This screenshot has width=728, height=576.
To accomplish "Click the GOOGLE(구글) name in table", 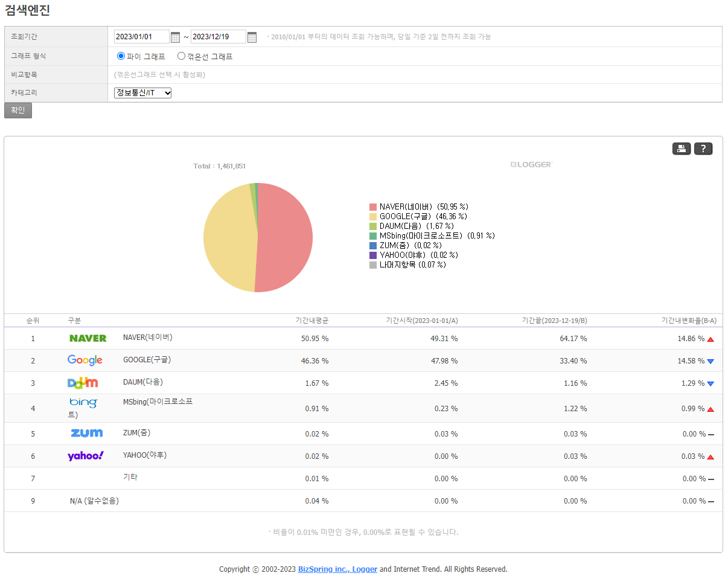I will coord(147,359).
